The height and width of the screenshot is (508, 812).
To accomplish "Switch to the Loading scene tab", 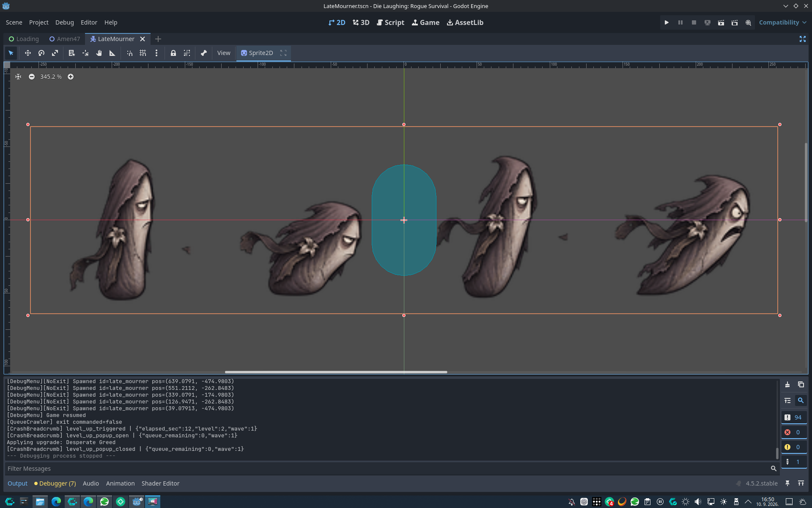I will (x=24, y=39).
